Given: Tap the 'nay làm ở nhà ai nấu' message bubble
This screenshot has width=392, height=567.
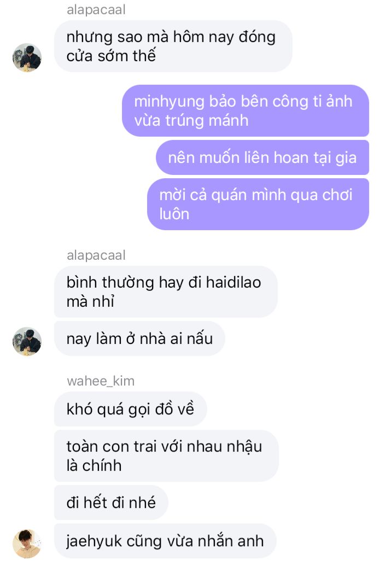Looking at the screenshot, I should 139,339.
